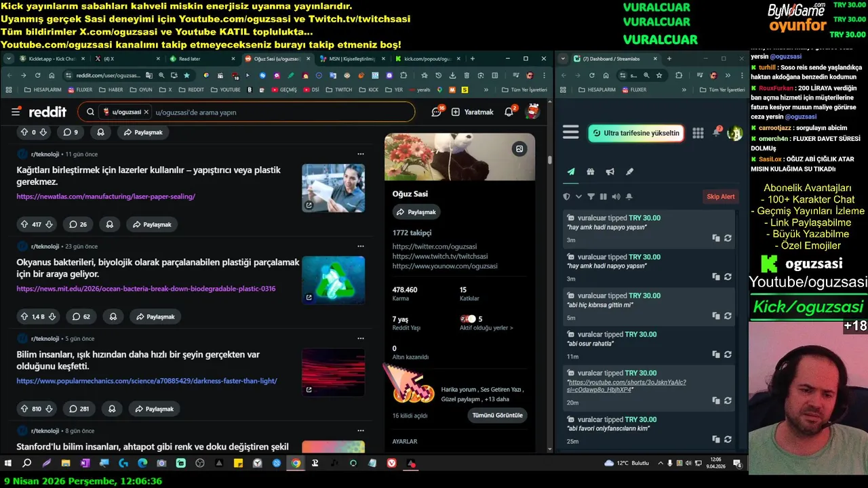The width and height of the screenshot is (868, 488).
Task: Remove the u/oguzsasi search filter chip
Action: [146, 112]
